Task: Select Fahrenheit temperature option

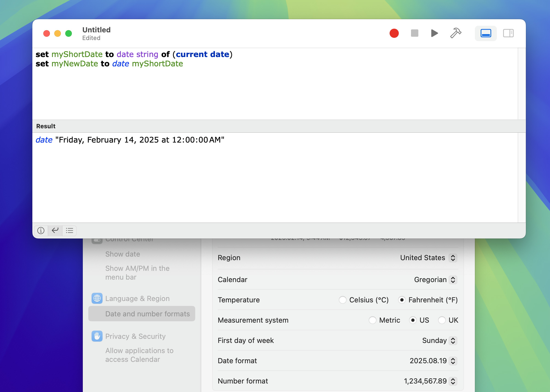Action: coord(402,300)
